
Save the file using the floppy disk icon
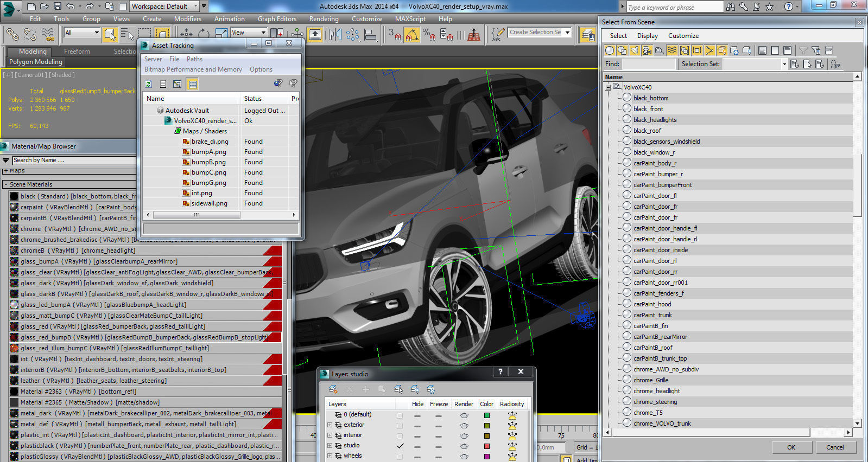pos(58,7)
